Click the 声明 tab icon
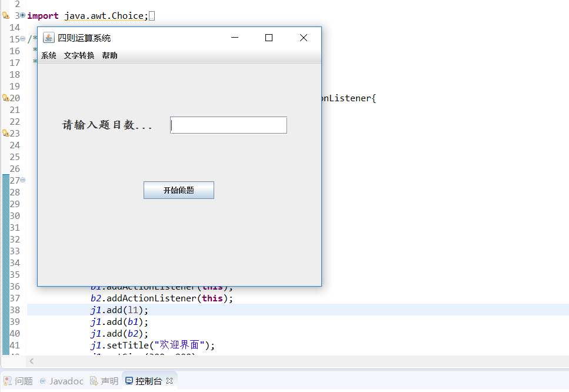 (x=94, y=381)
